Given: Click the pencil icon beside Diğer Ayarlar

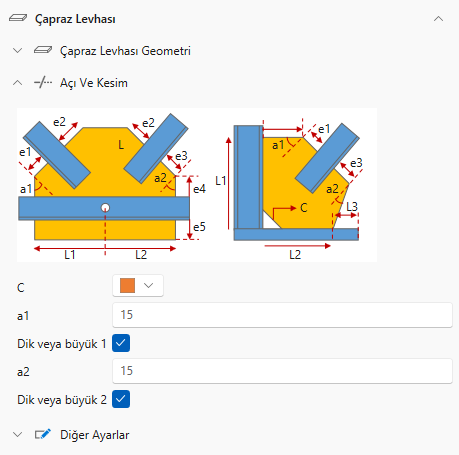Looking at the screenshot, I should pos(43,434).
